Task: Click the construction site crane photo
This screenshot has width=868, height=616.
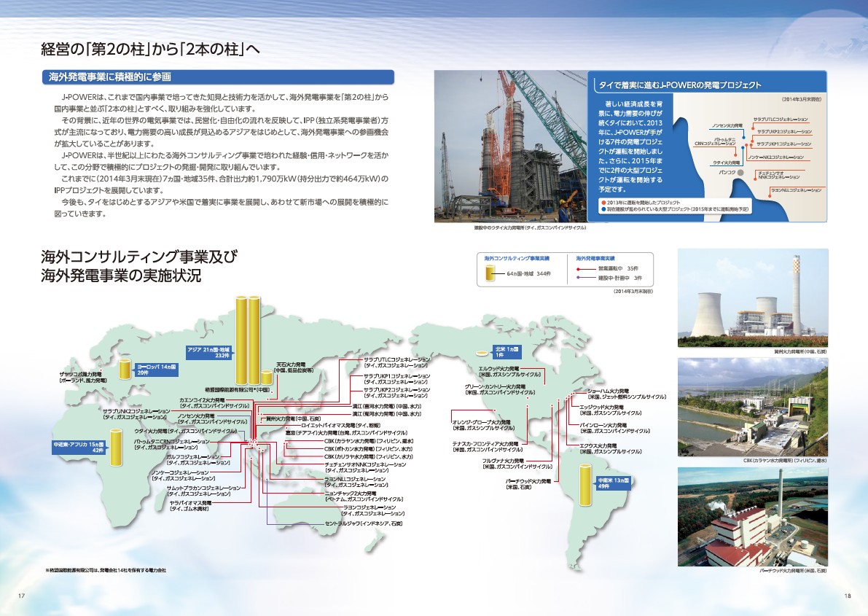Action: (510, 147)
